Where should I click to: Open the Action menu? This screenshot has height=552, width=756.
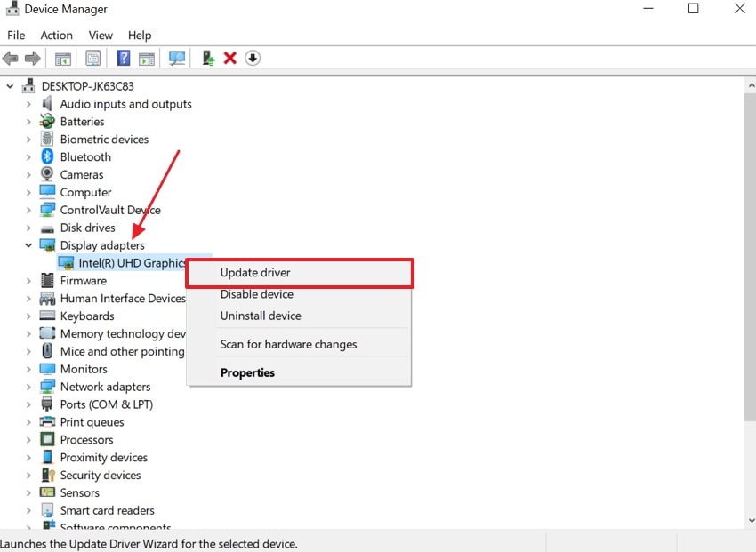[56, 36]
